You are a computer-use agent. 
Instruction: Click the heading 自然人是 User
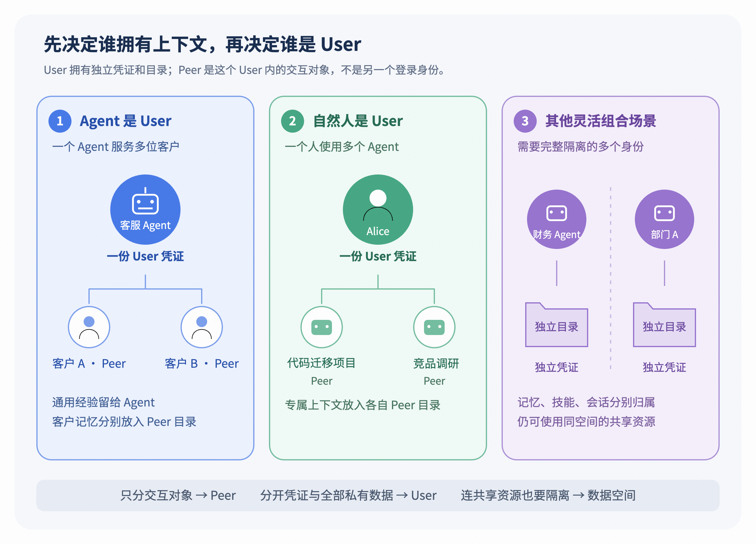pyautogui.click(x=358, y=121)
